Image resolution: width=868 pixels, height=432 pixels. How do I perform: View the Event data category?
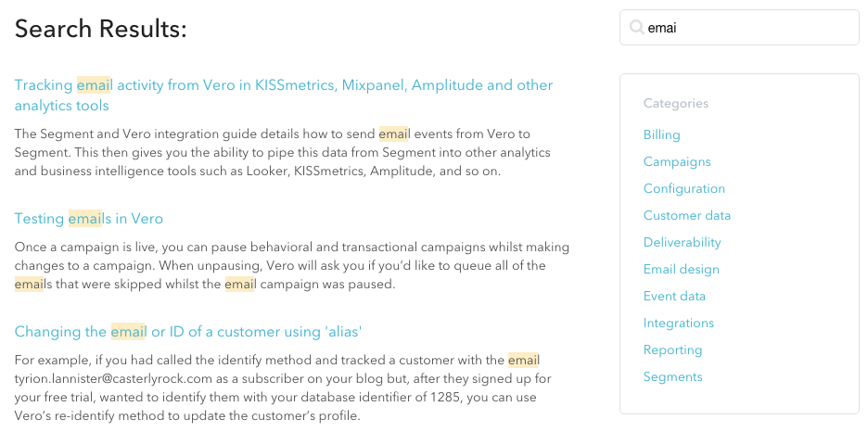674,296
